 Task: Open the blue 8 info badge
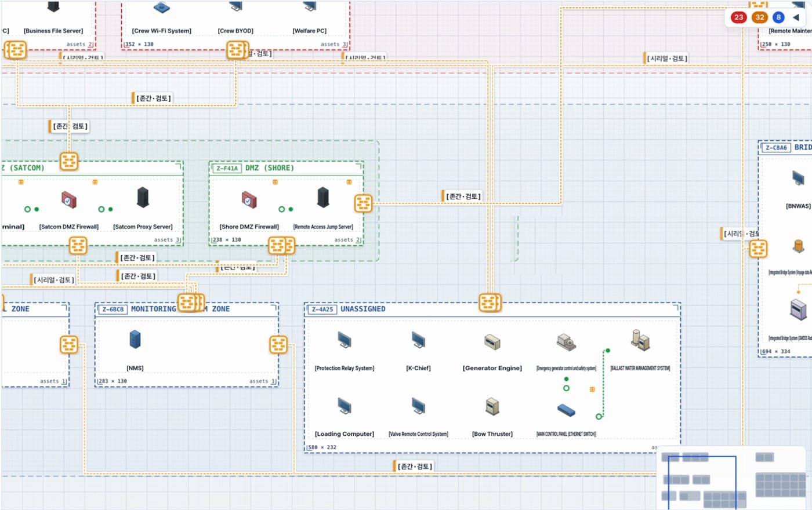pos(778,17)
